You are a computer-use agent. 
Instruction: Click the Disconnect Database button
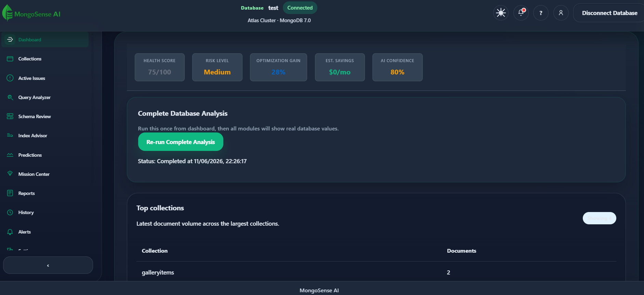(609, 13)
